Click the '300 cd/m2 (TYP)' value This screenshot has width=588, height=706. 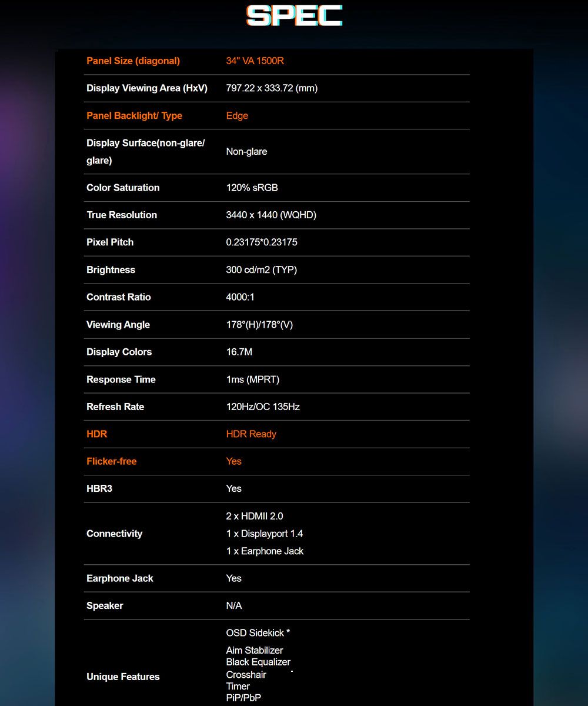pos(262,270)
